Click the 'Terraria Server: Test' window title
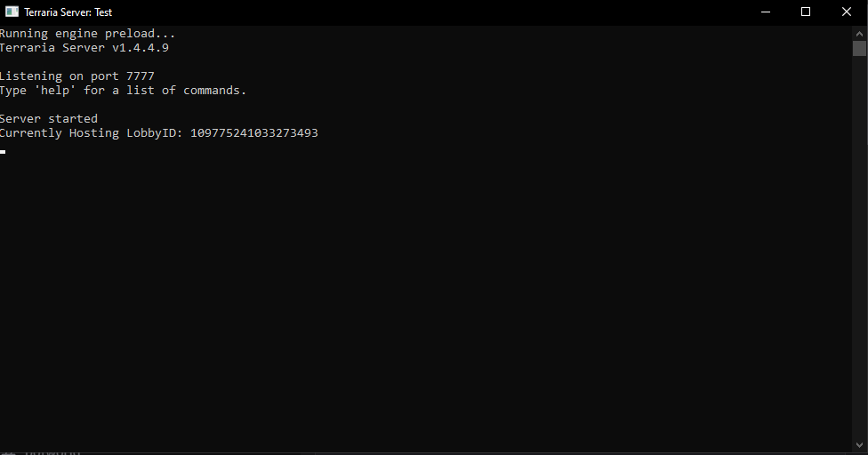Viewport: 868px width, 455px height. click(68, 12)
